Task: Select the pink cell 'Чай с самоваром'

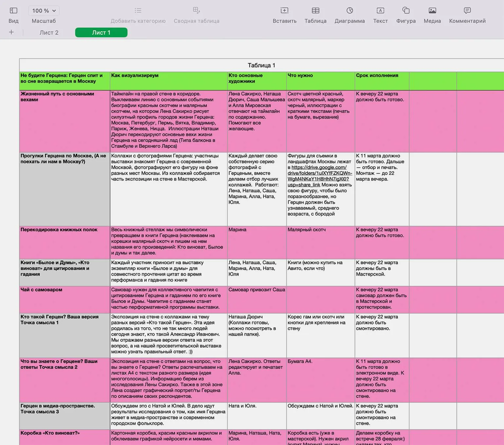Action: pos(64,299)
